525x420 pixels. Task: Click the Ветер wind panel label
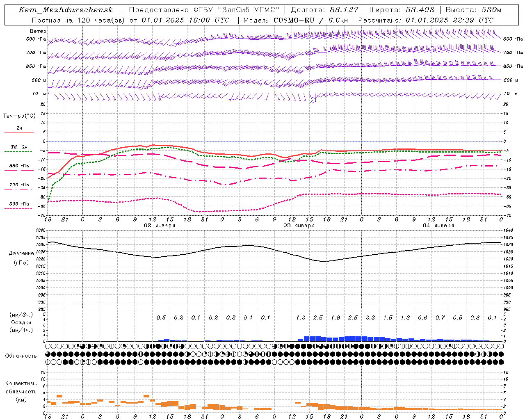(x=38, y=31)
